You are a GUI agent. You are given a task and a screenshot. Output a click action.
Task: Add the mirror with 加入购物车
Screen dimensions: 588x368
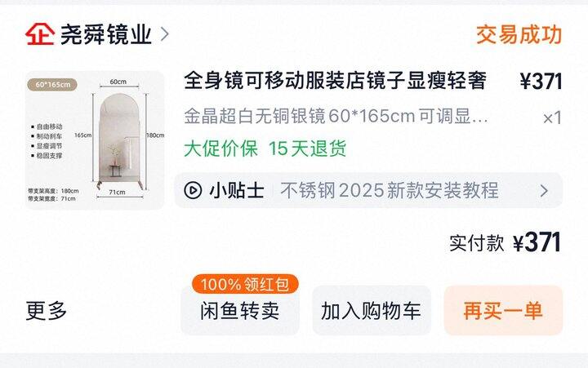coord(372,311)
